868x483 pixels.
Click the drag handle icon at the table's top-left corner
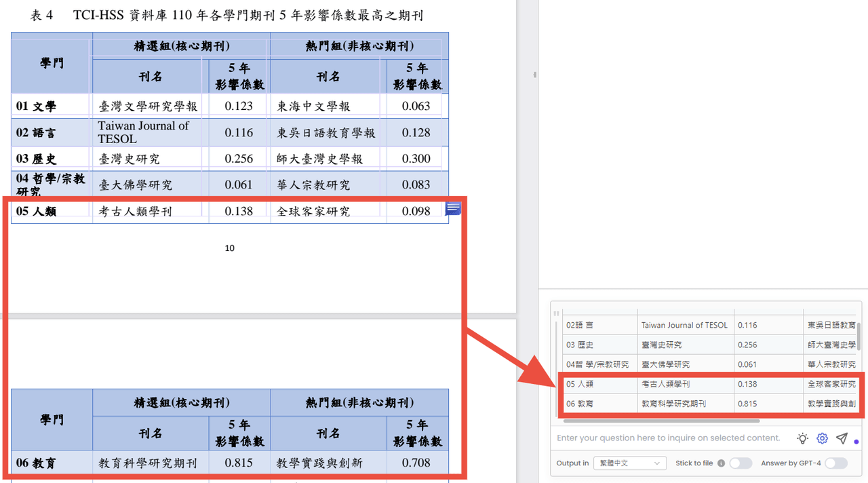click(x=557, y=313)
